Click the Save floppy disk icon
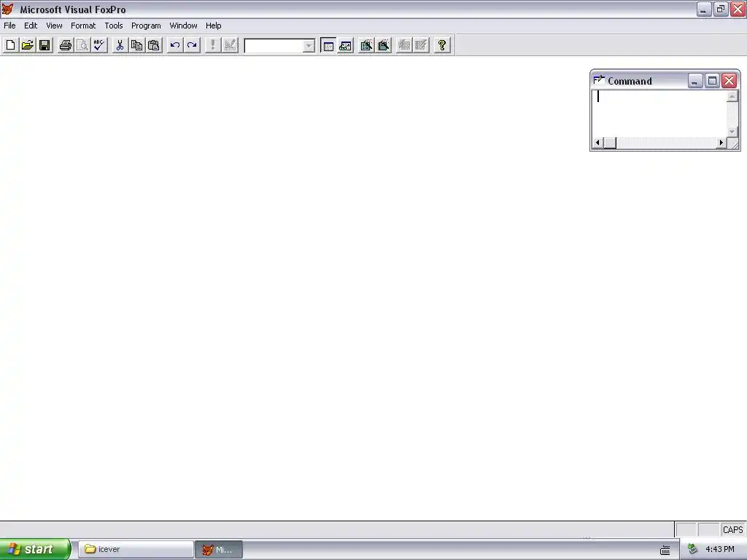 [44, 45]
